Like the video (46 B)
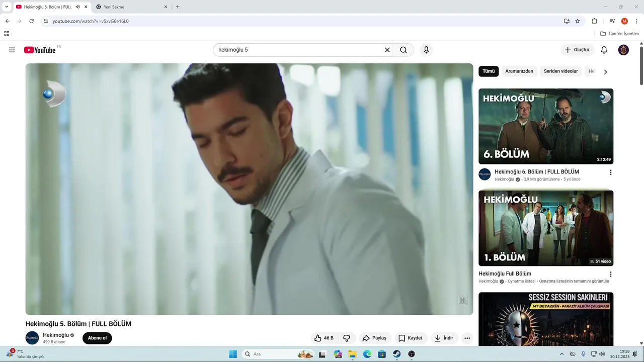This screenshot has width=644, height=362. coord(324,338)
